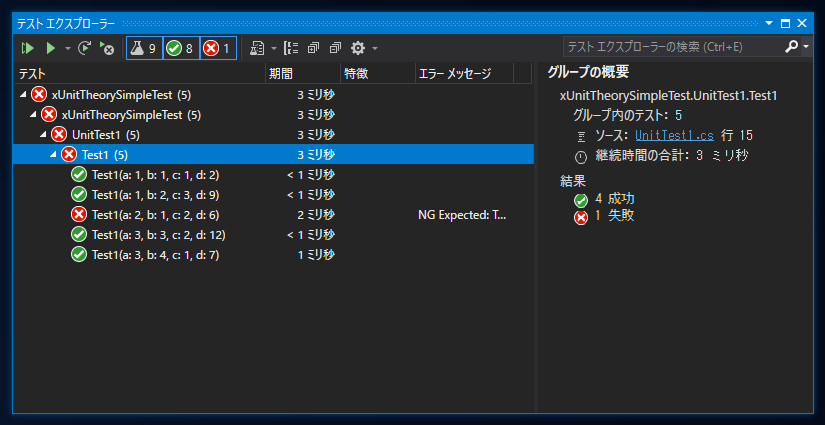Toggle the total tests filter showing 9
825x425 pixels.
[144, 48]
